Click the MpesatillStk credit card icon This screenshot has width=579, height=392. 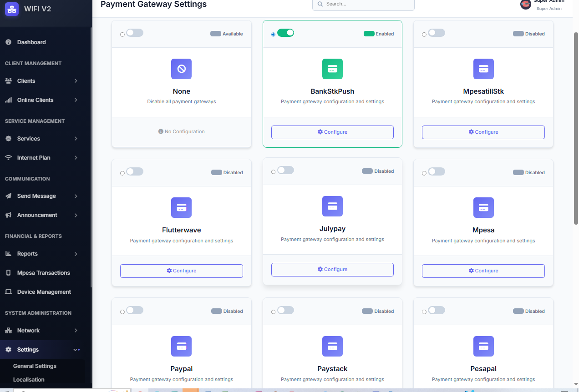(x=483, y=69)
